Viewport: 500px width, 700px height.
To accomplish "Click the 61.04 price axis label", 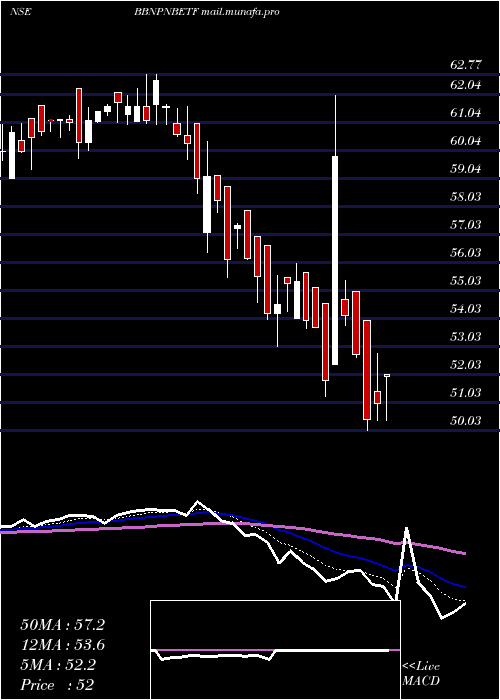I will (466, 112).
